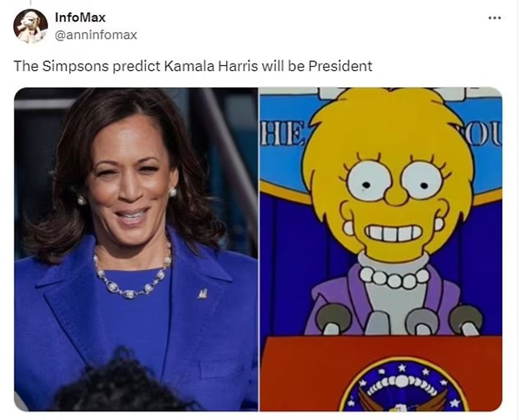Open the three-dot more options menu

[x=494, y=18]
